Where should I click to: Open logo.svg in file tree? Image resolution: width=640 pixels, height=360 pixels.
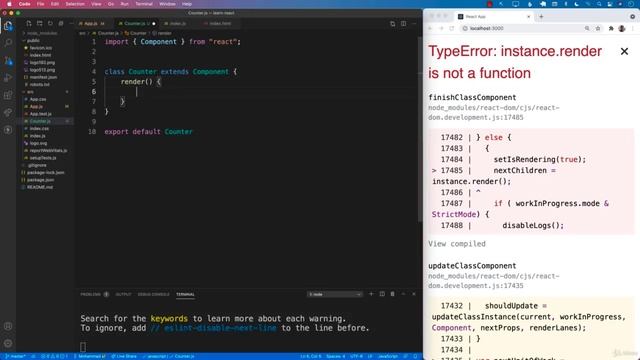38,143
